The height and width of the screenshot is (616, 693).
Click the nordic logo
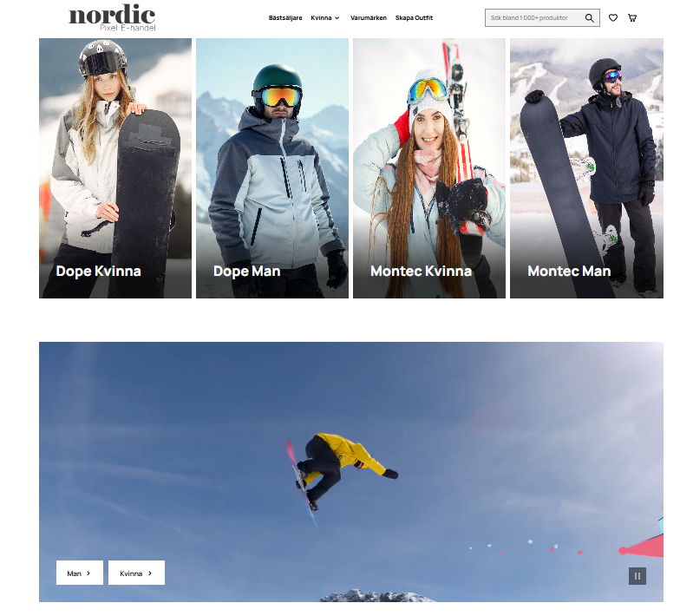[x=112, y=17]
